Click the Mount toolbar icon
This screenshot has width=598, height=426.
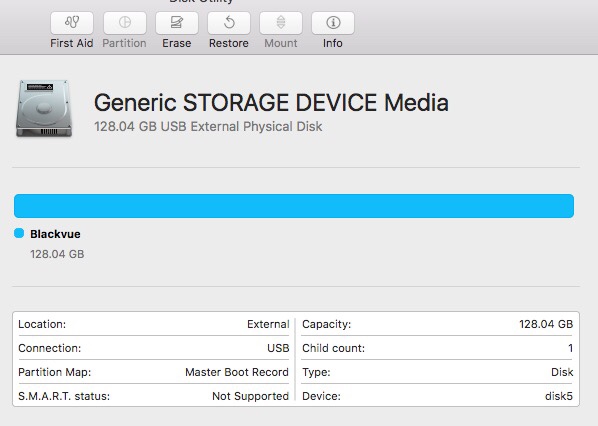click(281, 23)
